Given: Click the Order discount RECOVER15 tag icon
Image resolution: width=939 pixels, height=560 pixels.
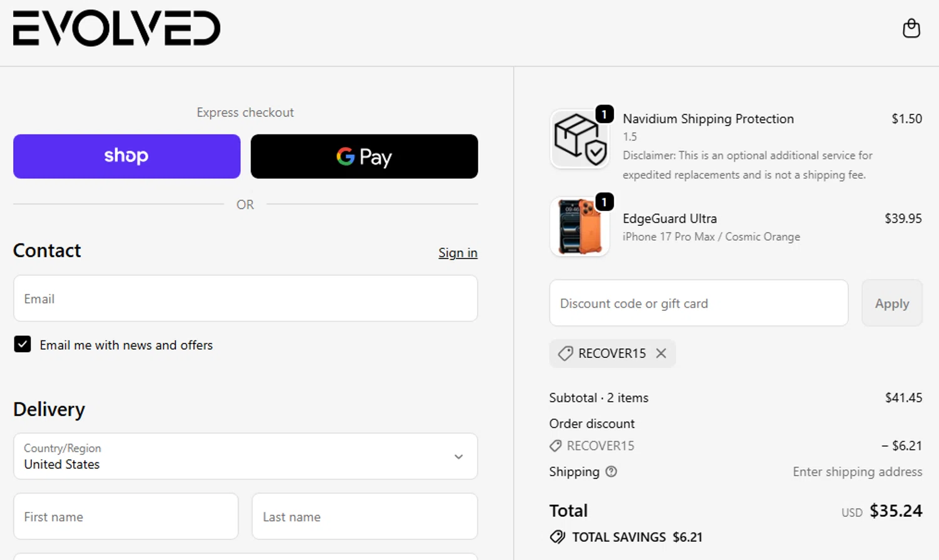Looking at the screenshot, I should [555, 446].
